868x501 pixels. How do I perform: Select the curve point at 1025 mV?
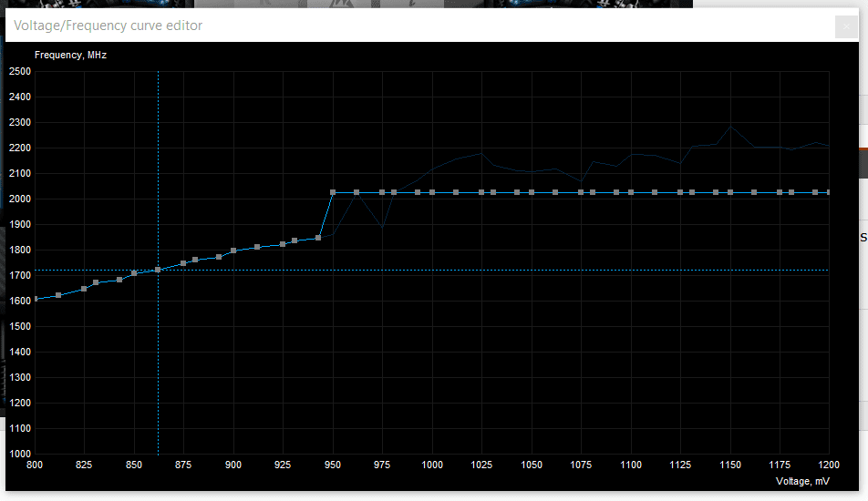481,192
